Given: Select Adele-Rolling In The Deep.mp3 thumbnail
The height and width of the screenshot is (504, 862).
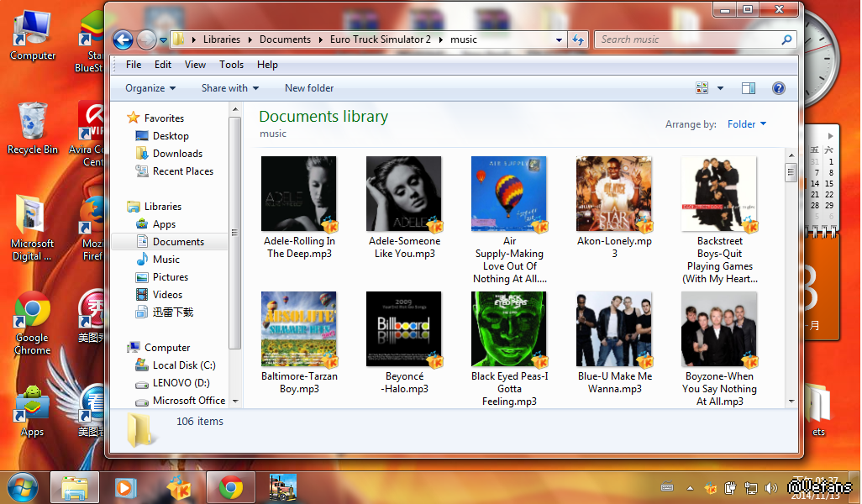Looking at the screenshot, I should pyautogui.click(x=299, y=194).
